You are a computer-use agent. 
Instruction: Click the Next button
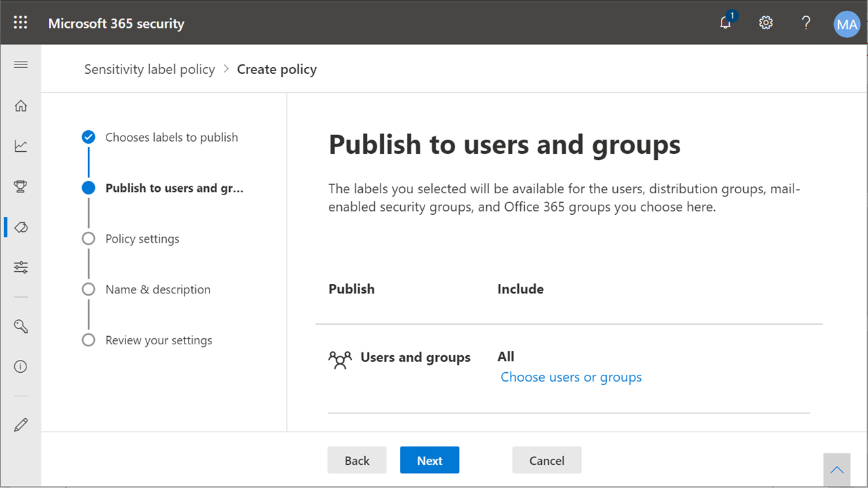(429, 460)
